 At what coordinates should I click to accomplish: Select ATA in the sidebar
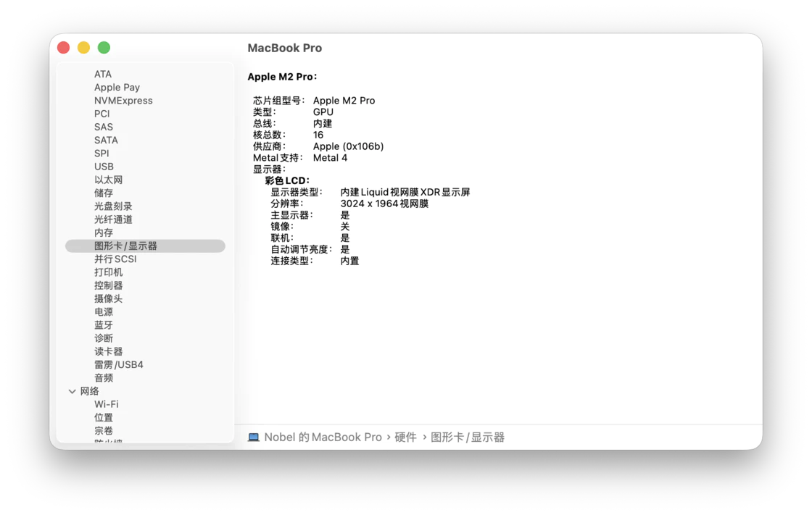pyautogui.click(x=102, y=74)
